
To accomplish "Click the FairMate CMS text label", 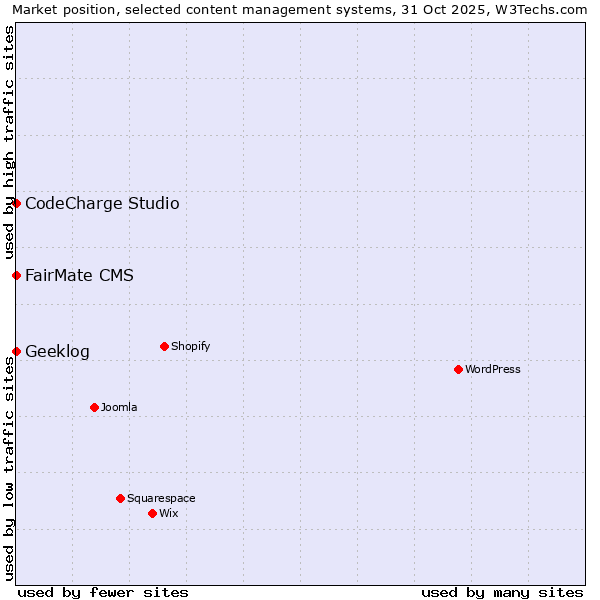I will (79, 276).
